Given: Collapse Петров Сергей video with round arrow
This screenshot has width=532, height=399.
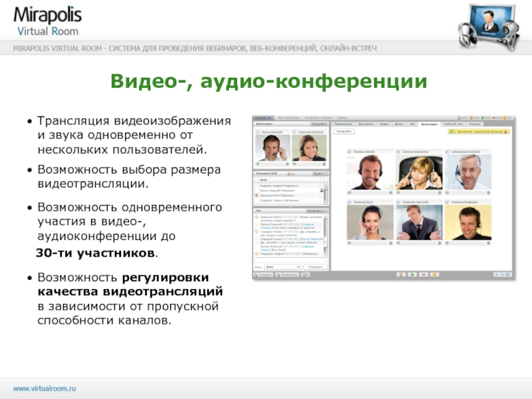Looking at the screenshot, I should click(349, 152).
